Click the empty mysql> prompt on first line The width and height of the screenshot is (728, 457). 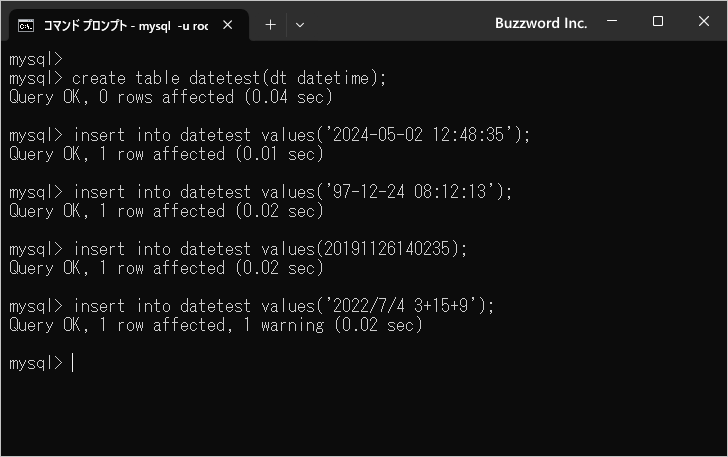point(35,59)
